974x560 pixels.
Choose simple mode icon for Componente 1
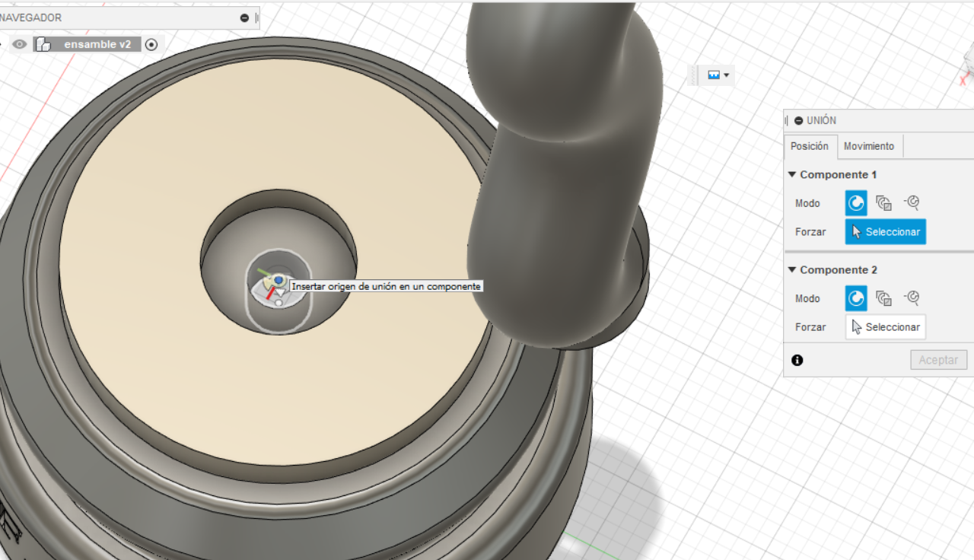pyautogui.click(x=856, y=203)
